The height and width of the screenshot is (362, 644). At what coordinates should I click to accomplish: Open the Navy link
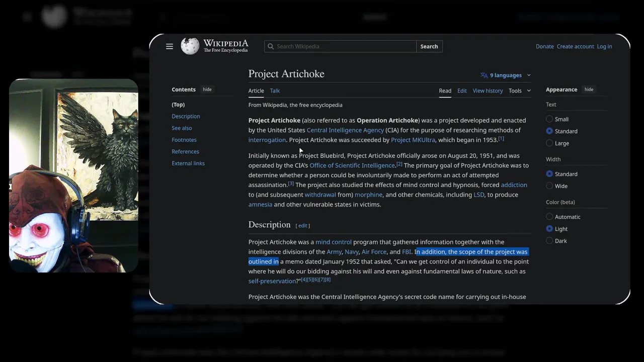click(x=352, y=252)
